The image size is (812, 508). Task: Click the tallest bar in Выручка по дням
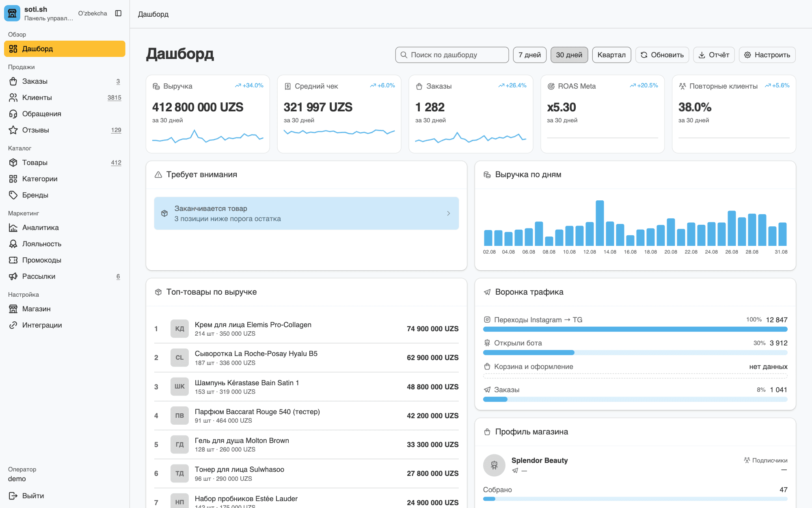(x=600, y=223)
